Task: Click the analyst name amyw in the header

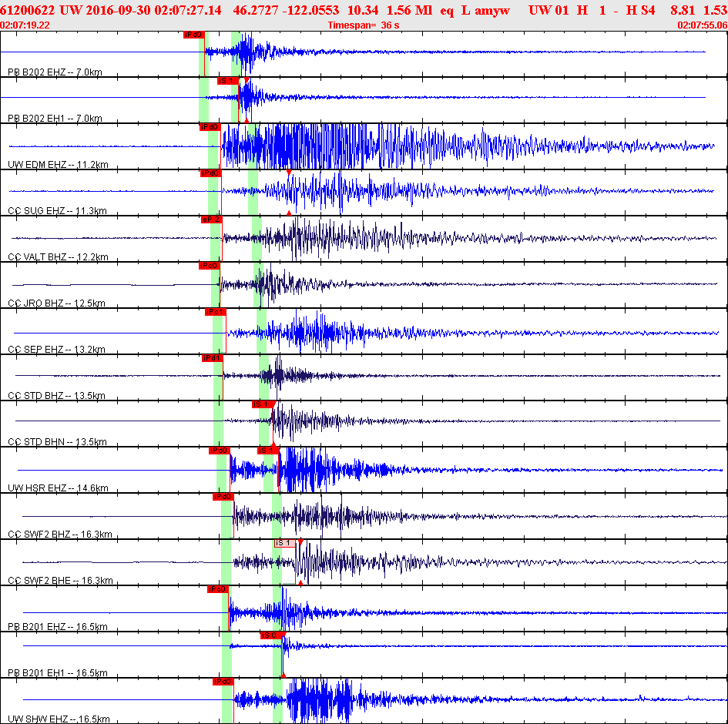Action: pyautogui.click(x=492, y=11)
